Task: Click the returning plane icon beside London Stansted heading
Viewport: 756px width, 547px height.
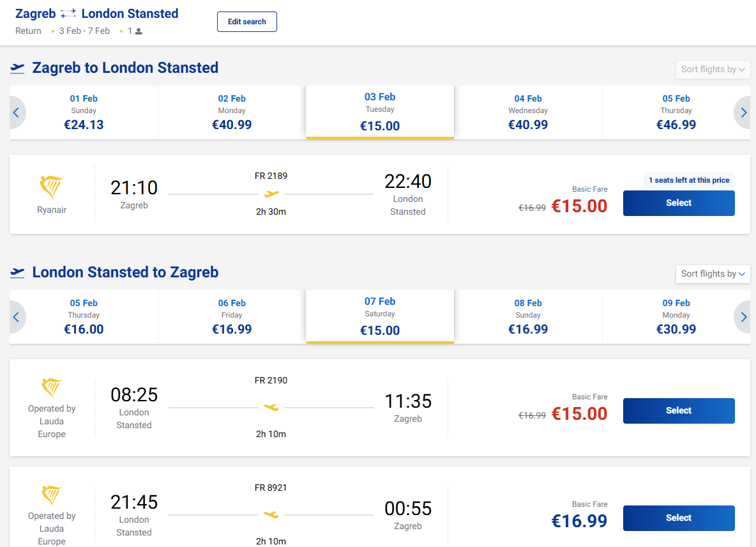Action: point(17,273)
